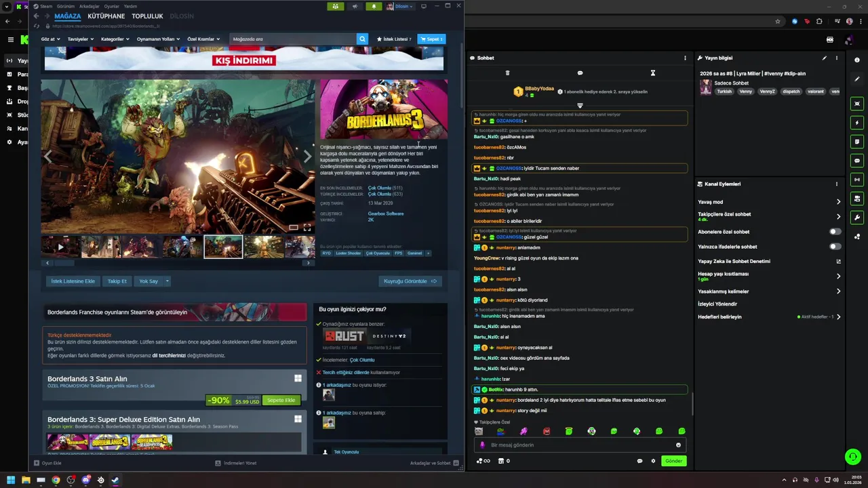Screen dimensions: 868x488
Task: Expand Oynamanın Yolları dropdown
Action: point(158,39)
